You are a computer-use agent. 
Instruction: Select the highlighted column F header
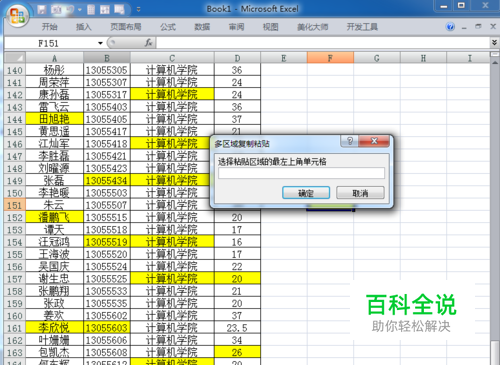330,58
